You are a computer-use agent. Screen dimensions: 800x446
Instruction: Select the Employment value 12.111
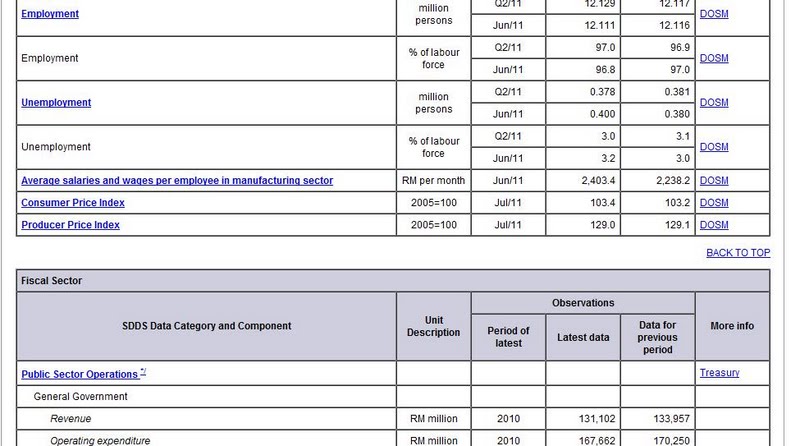pyautogui.click(x=600, y=25)
